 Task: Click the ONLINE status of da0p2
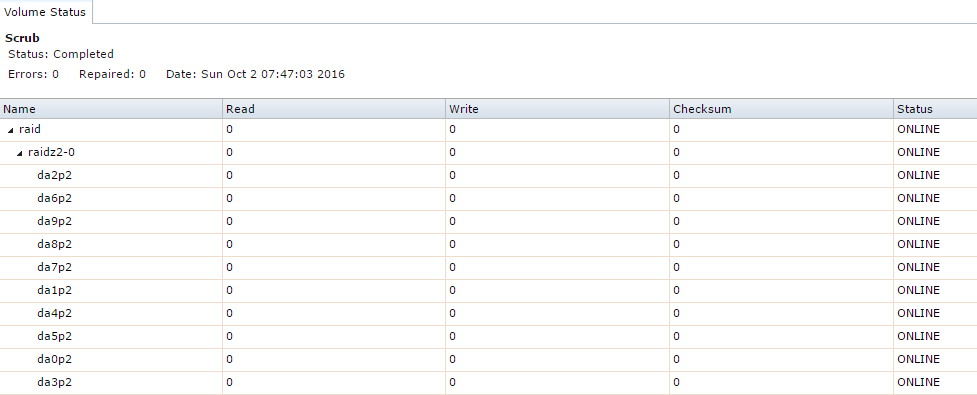pos(918,359)
